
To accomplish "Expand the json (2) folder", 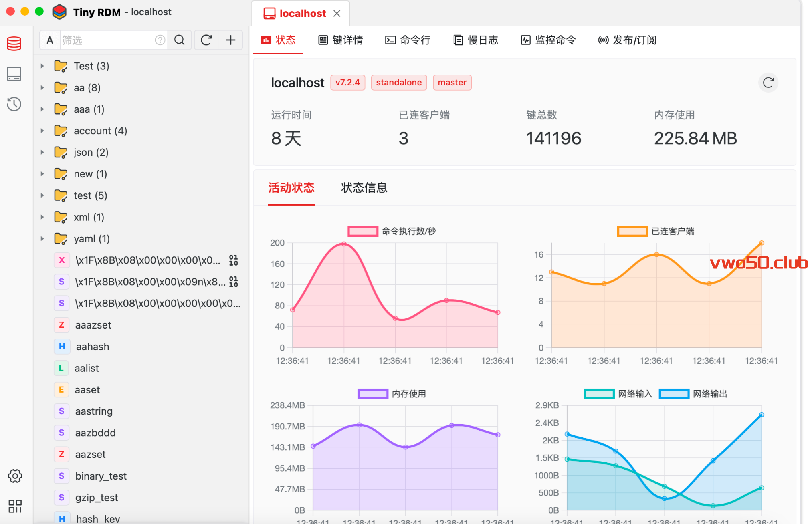I will [x=42, y=152].
